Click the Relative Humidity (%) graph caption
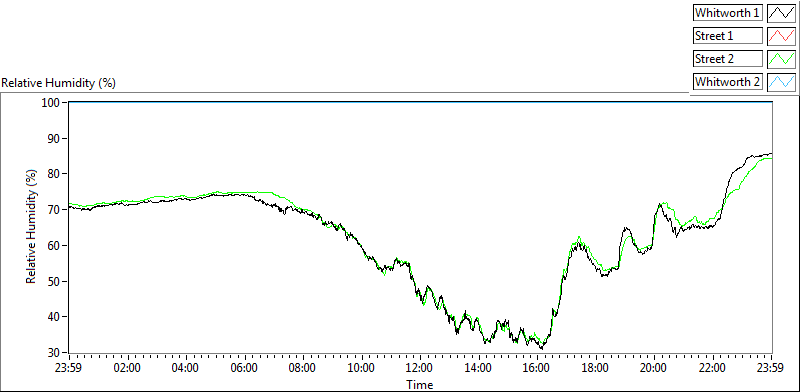The height and width of the screenshot is (392, 800). coord(59,84)
